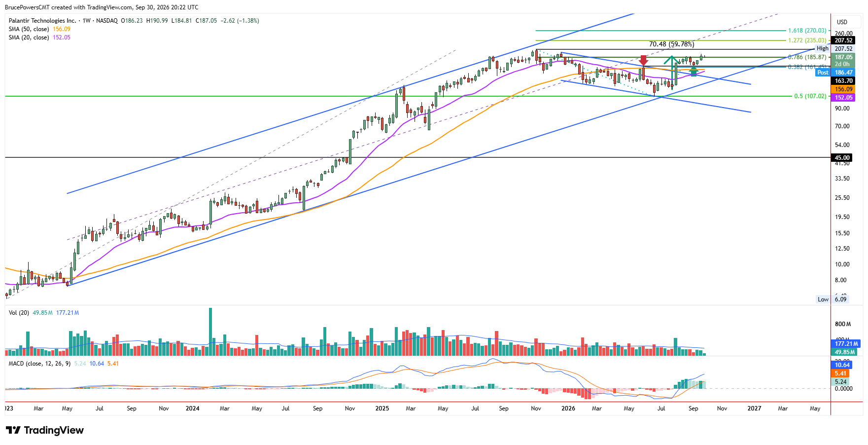Click the Palantir Technologies Inc. symbol title

click(42, 21)
